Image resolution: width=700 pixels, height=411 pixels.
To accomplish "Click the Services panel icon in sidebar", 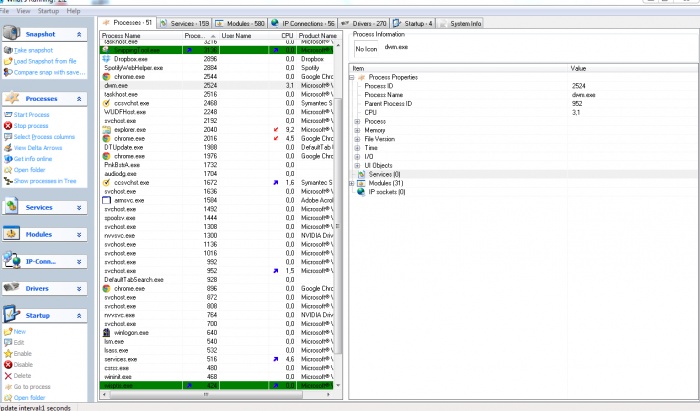I will point(12,207).
